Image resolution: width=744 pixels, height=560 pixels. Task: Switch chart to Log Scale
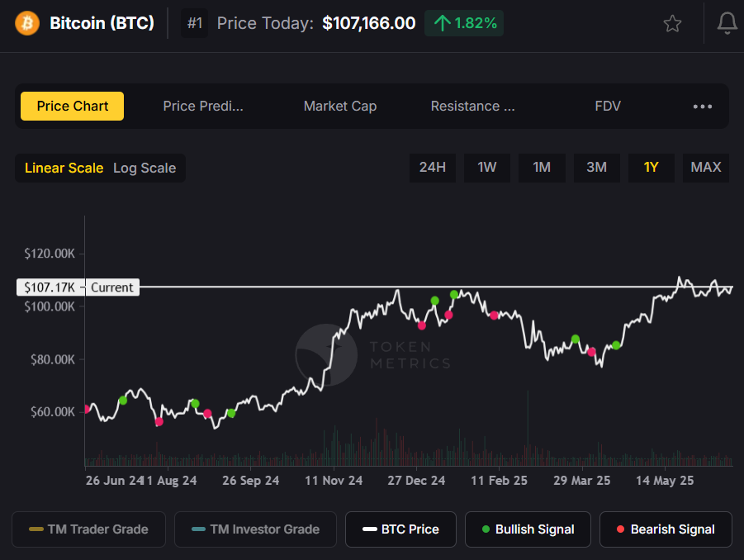tap(145, 168)
